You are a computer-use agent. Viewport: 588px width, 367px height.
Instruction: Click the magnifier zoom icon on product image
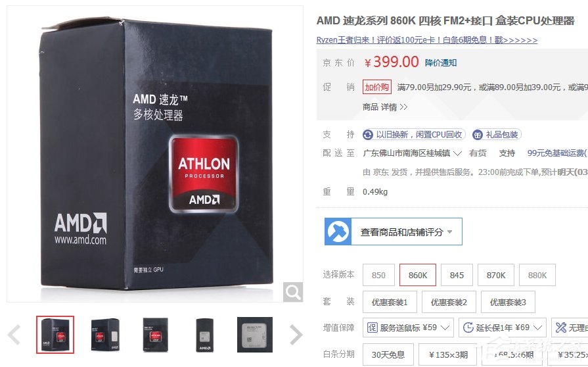293,291
